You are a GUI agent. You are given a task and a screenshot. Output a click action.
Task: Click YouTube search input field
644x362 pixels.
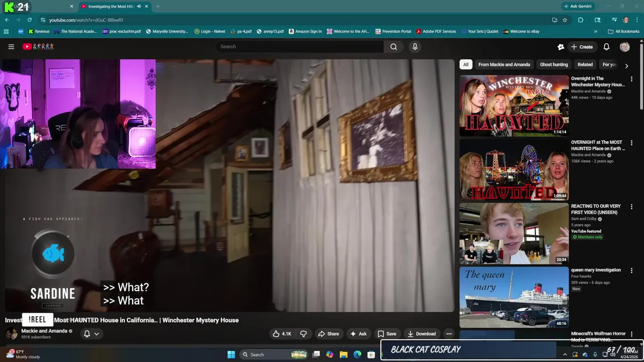click(299, 47)
